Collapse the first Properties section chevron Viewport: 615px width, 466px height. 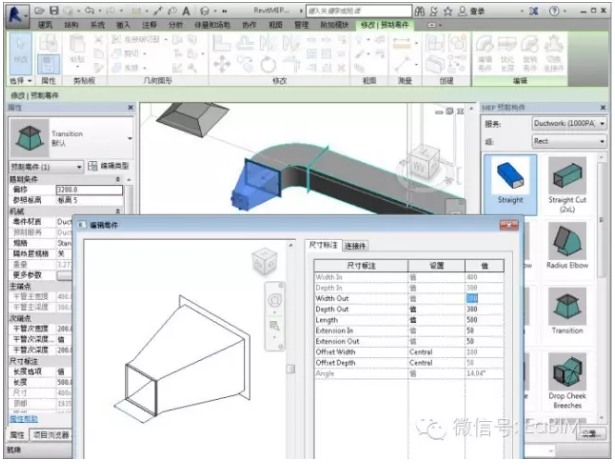pos(118,179)
